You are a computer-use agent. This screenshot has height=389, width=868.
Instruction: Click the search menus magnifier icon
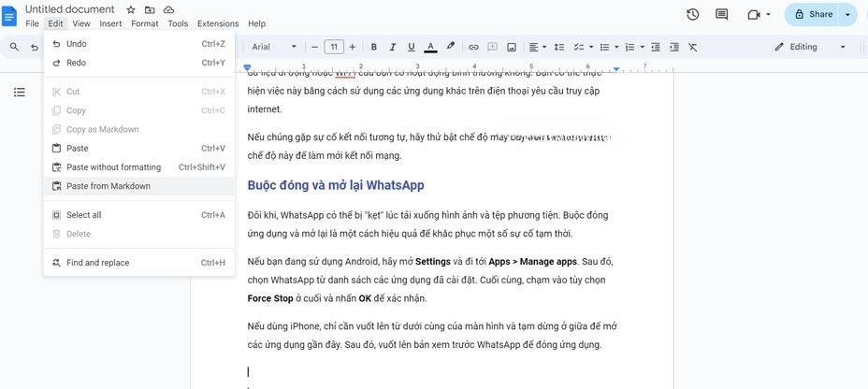[x=15, y=47]
